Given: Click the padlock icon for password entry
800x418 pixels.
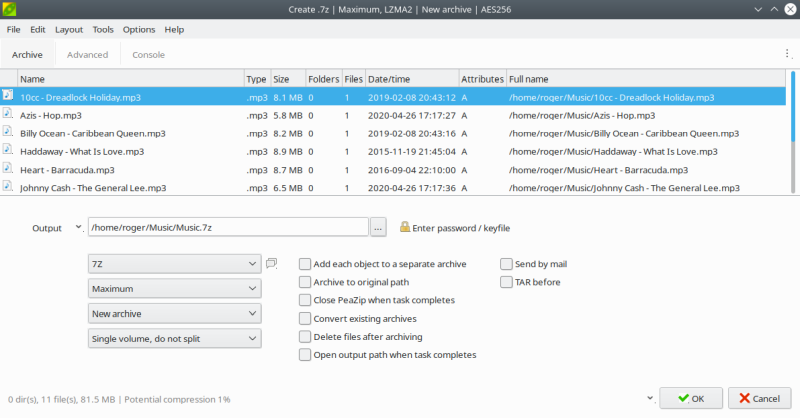Looking at the screenshot, I should (405, 228).
